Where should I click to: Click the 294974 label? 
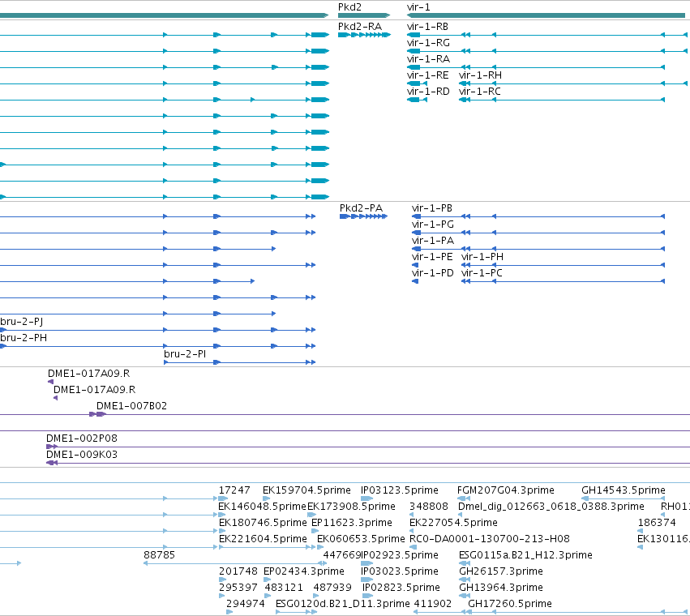[x=246, y=605]
